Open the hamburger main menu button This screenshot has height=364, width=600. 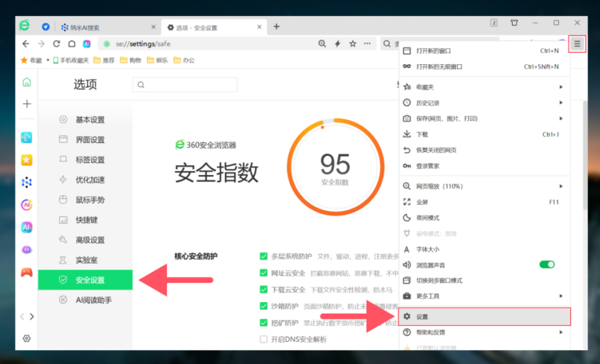click(577, 44)
